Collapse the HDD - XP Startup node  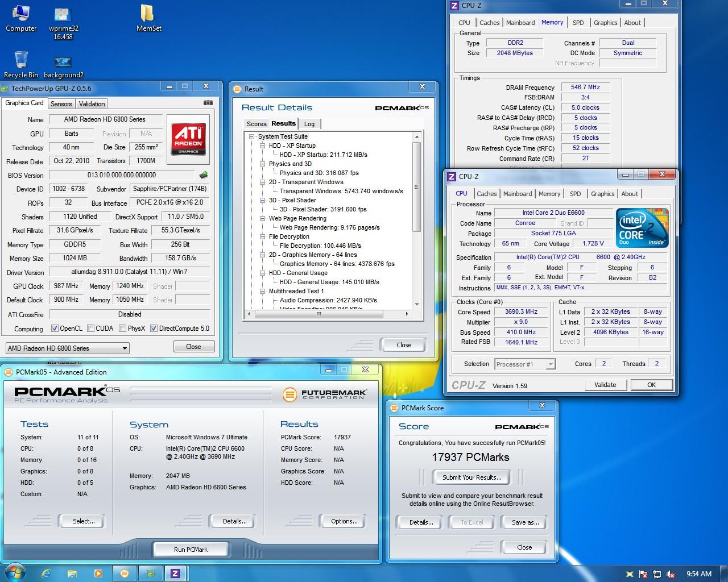(x=263, y=145)
